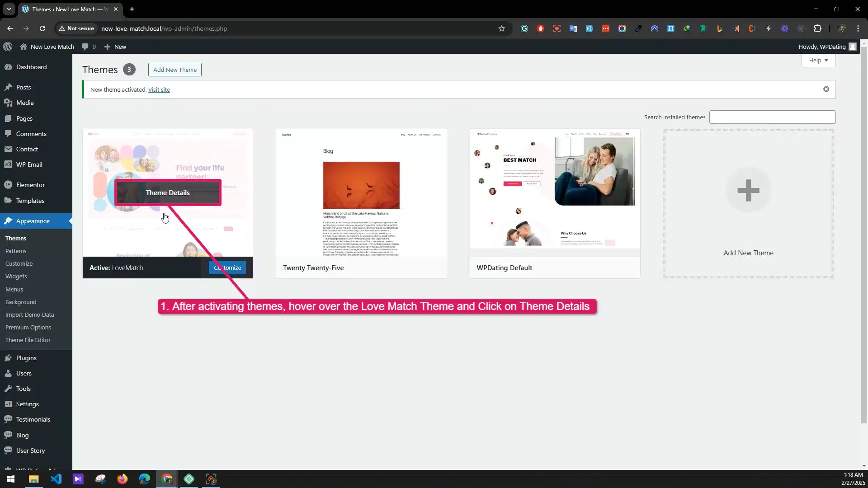
Task: Follow the Visit site link
Action: click(x=159, y=89)
